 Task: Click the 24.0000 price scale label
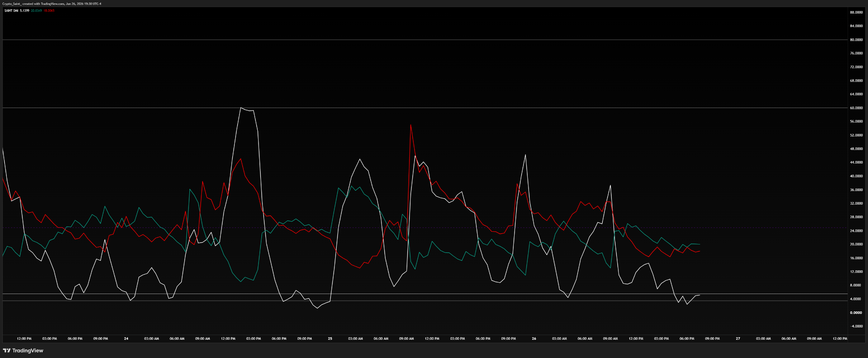click(x=857, y=231)
